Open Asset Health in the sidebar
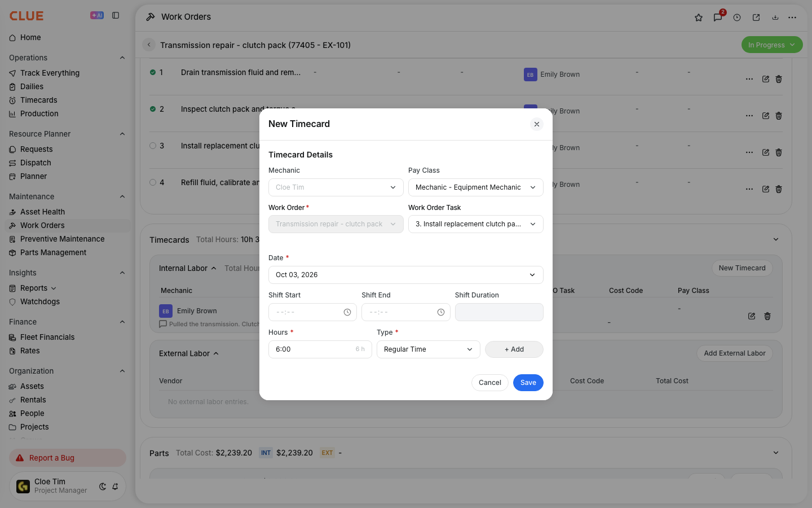812x508 pixels. pyautogui.click(x=43, y=212)
